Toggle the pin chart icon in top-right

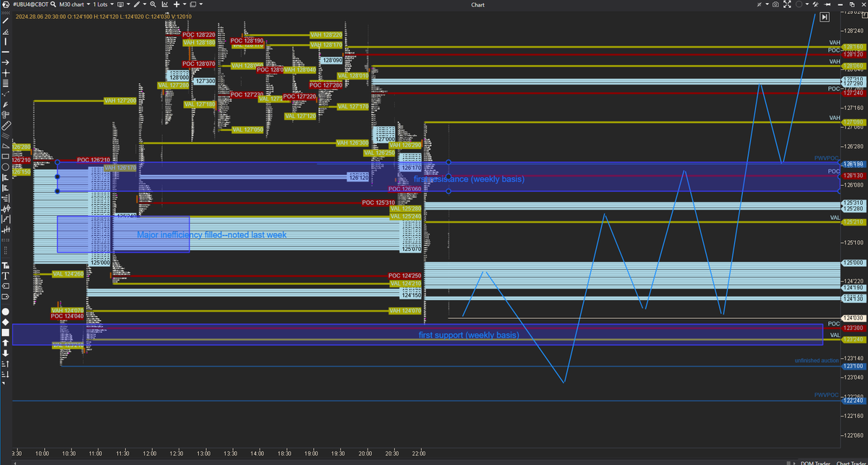(827, 4)
